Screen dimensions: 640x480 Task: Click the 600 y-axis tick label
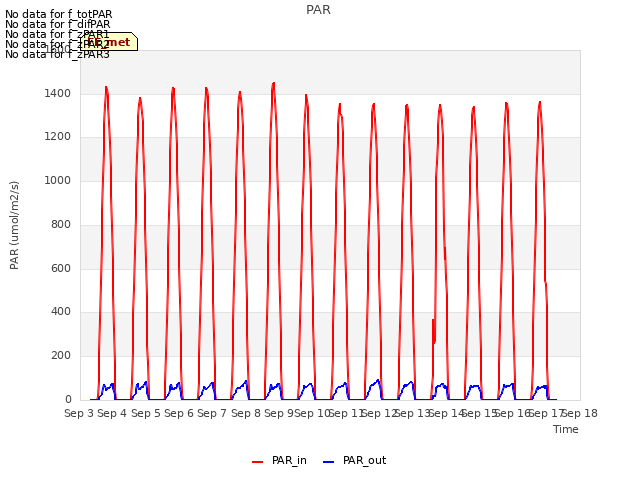(x=61, y=269)
